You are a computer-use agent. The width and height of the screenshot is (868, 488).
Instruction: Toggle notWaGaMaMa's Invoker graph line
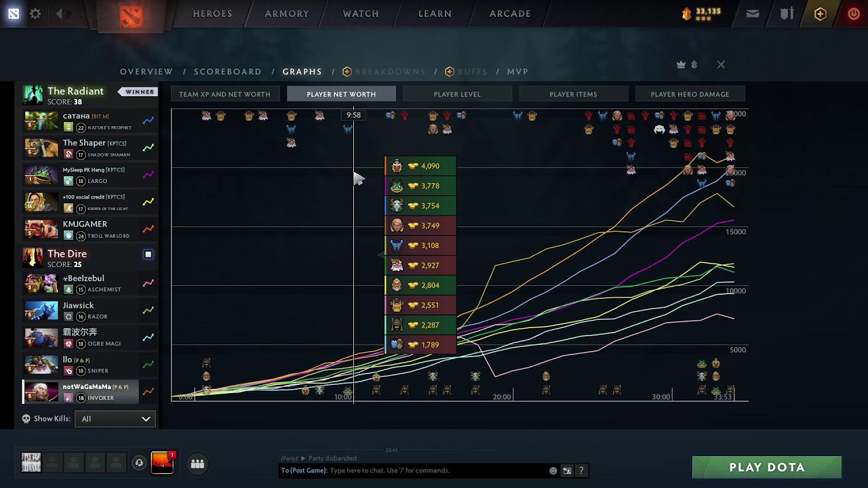click(148, 392)
